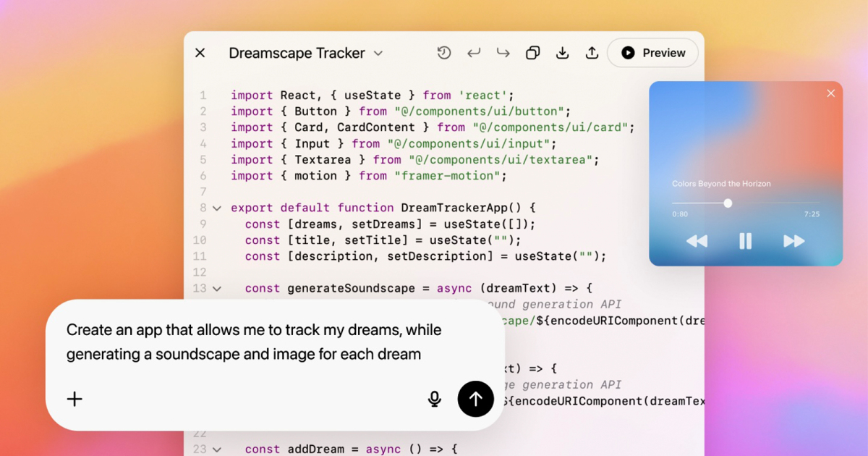
Task: Send the prompt with arrow button
Action: point(475,399)
